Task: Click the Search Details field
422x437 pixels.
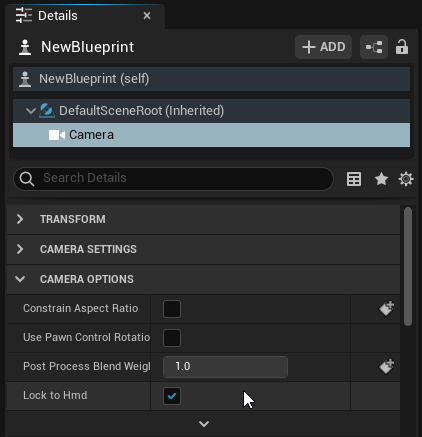Action: [173, 179]
